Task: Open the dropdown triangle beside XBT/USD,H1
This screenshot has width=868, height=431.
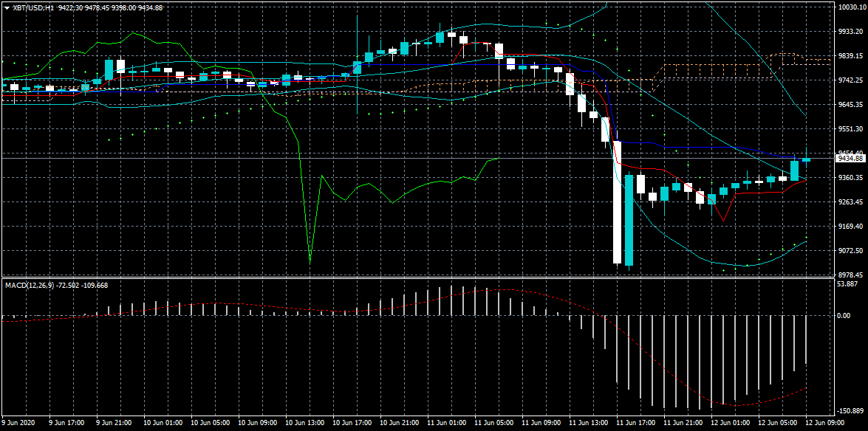Action: tap(6, 7)
